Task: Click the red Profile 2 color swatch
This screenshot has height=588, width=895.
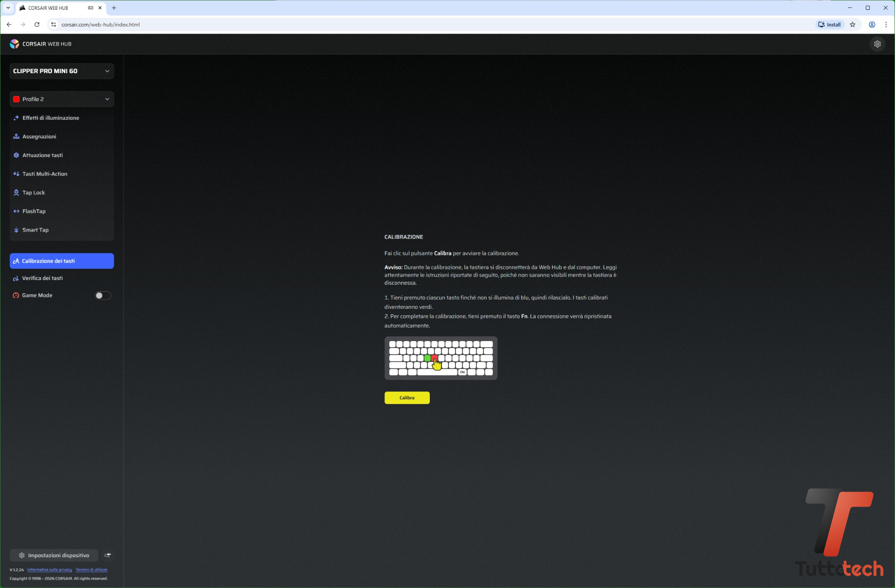Action: pos(16,99)
